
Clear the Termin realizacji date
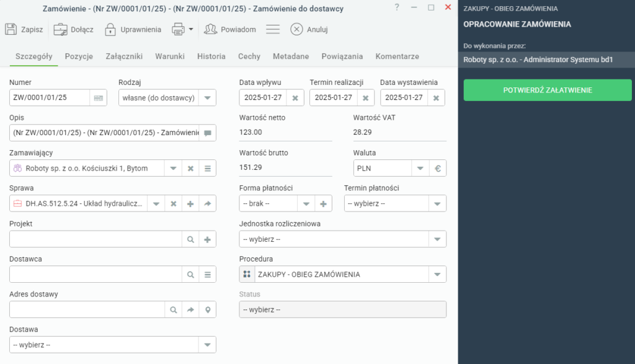coord(366,98)
